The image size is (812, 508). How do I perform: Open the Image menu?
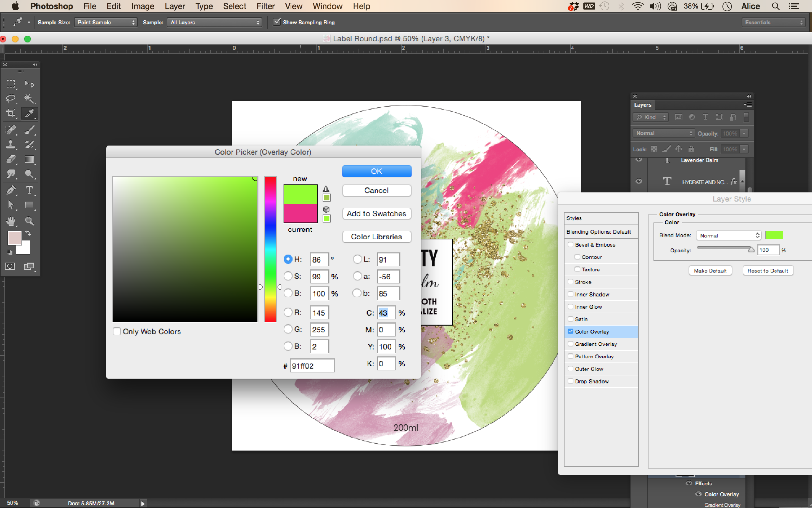[143, 6]
